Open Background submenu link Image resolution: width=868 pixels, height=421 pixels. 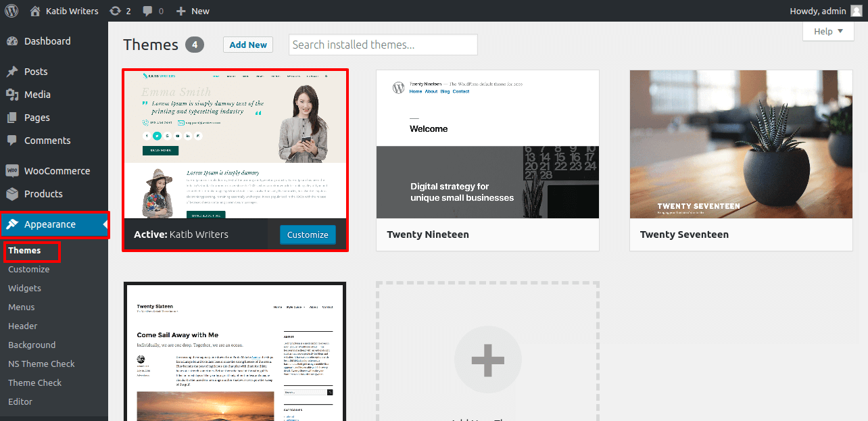(x=32, y=345)
